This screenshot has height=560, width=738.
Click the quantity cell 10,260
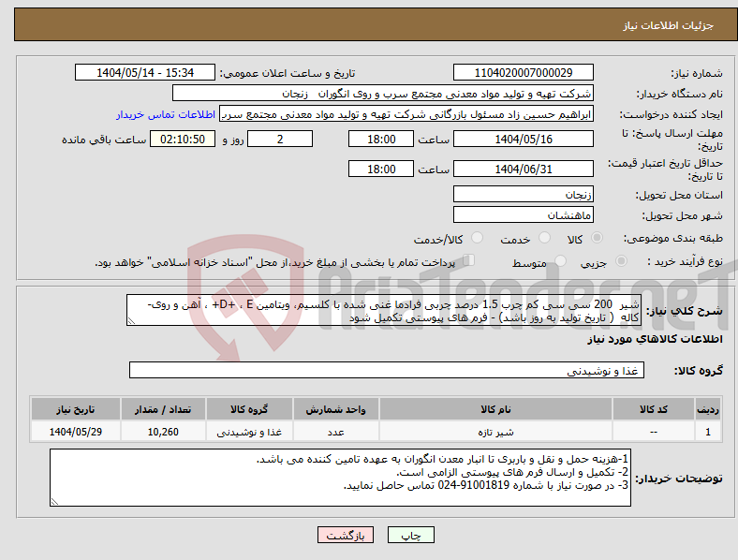[x=163, y=432]
